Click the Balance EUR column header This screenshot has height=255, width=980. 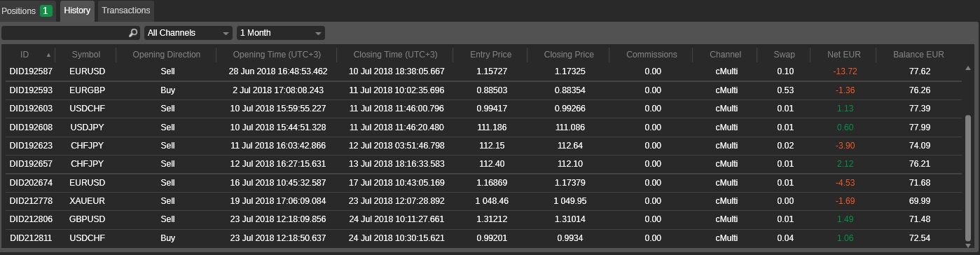coord(919,55)
